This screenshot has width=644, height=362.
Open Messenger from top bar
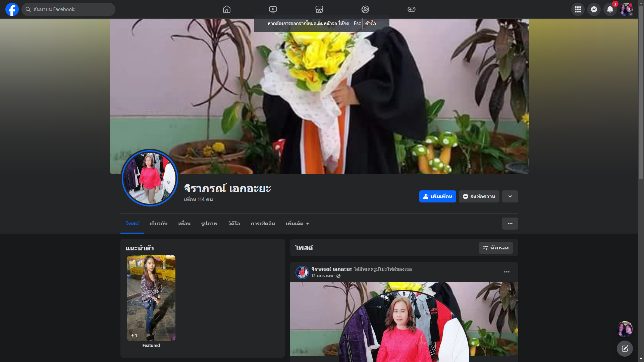(594, 9)
